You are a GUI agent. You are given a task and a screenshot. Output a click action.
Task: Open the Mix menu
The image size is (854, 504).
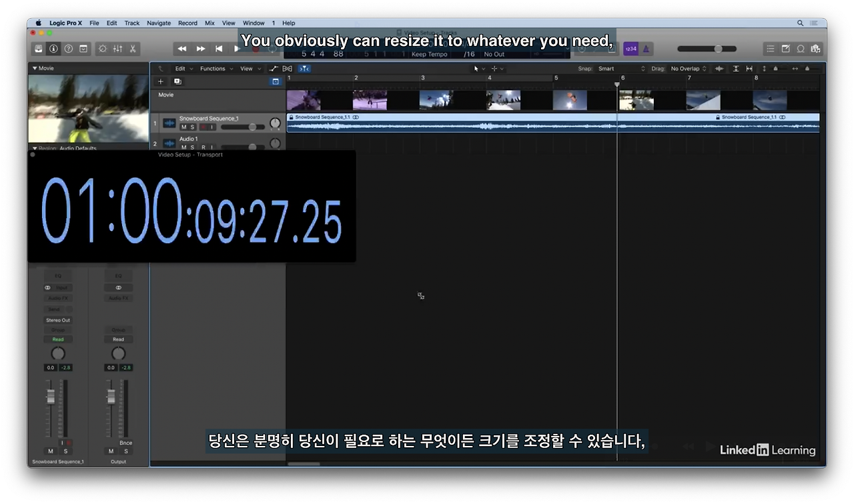click(x=209, y=23)
